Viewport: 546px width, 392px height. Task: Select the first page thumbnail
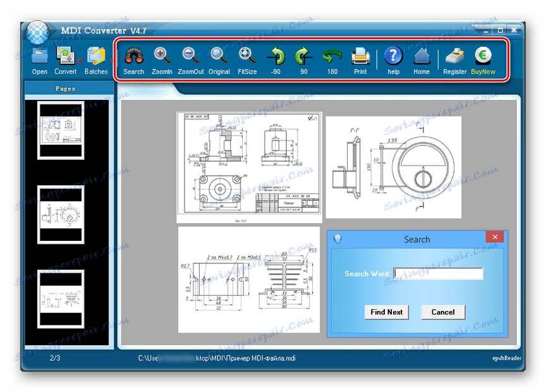(61, 130)
